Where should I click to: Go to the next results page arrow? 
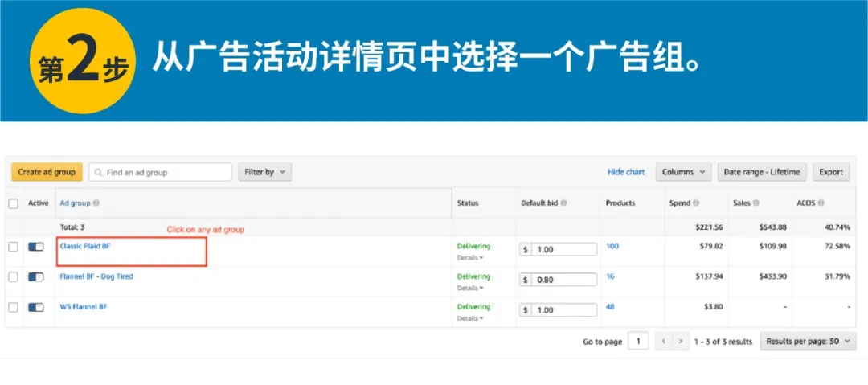681,342
